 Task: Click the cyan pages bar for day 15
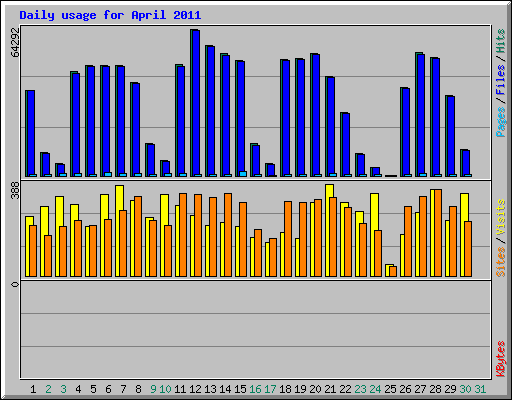243,174
